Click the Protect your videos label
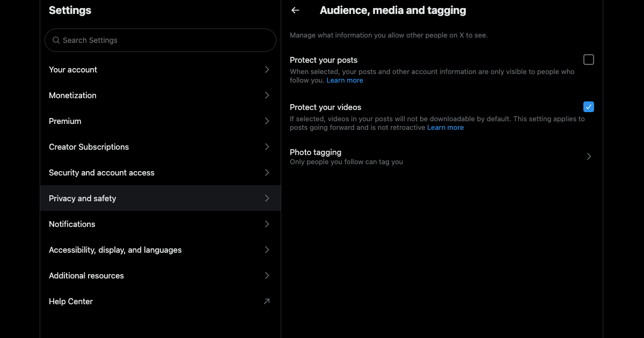Viewport: 644px width, 338px height. click(x=326, y=107)
